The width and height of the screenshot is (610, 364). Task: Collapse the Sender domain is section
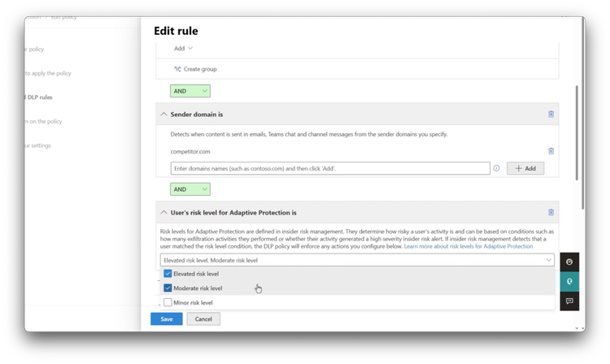[x=163, y=115]
